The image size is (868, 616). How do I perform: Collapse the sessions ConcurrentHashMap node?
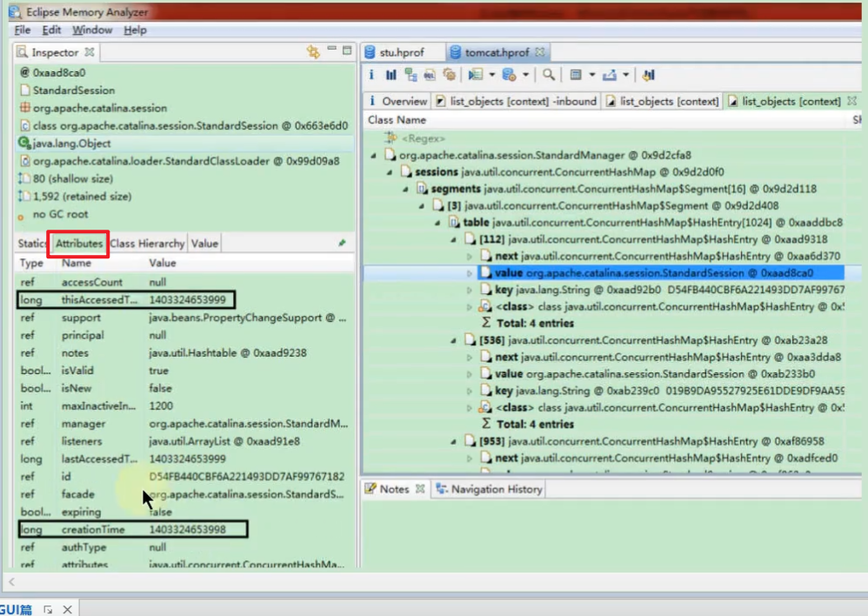click(x=389, y=172)
